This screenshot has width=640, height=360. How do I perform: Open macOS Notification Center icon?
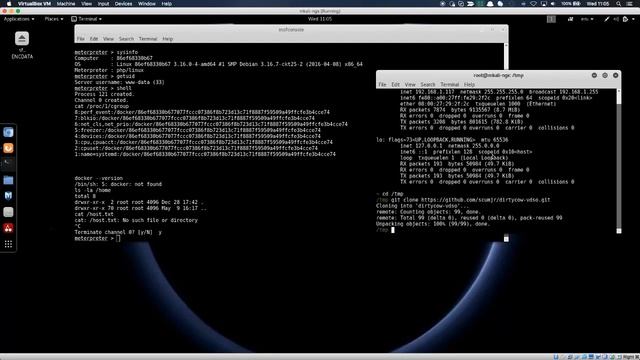tap(630, 4)
